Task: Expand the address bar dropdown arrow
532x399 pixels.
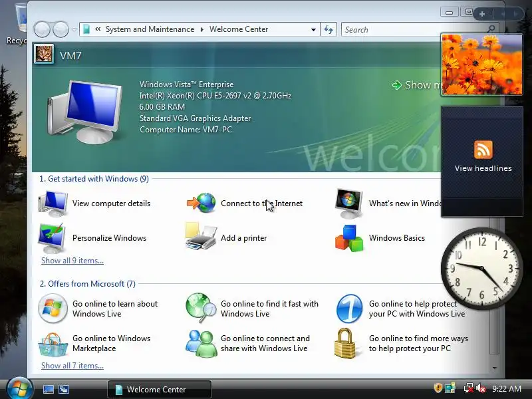Action: coord(313,29)
